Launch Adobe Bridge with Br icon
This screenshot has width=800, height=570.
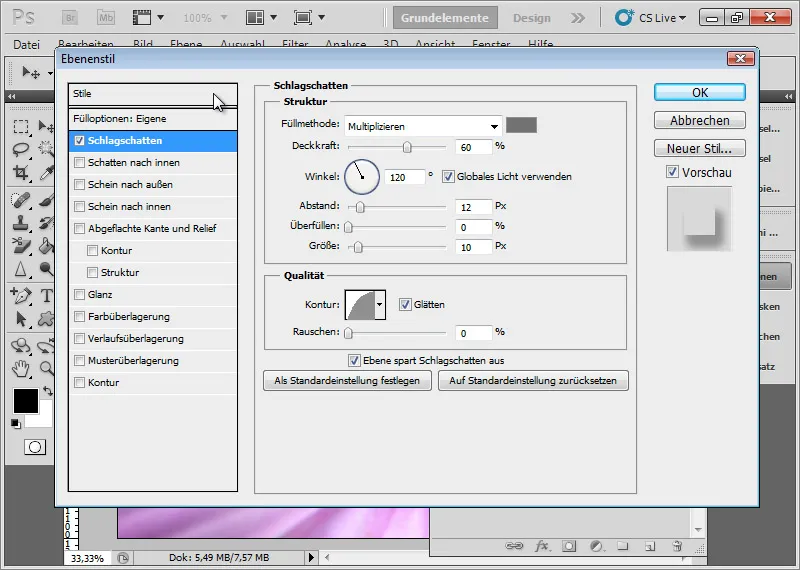click(70, 18)
